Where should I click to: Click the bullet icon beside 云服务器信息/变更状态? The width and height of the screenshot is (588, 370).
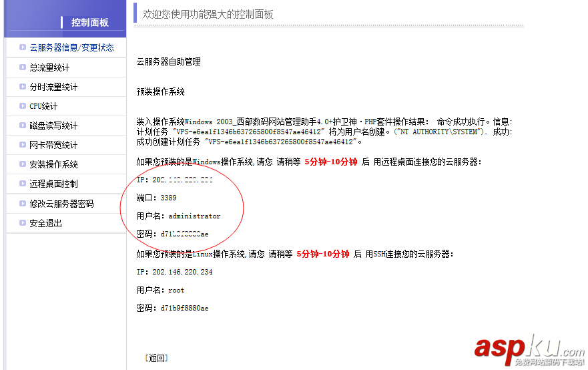point(23,47)
